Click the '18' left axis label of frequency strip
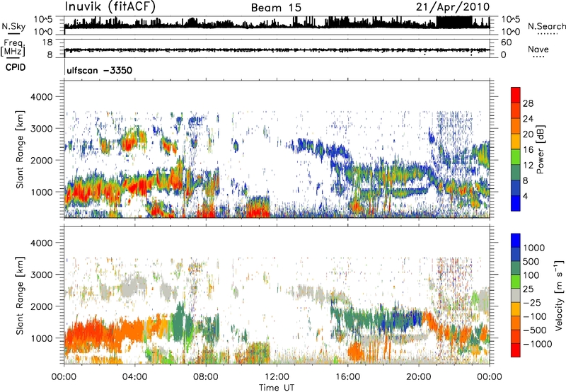The height and width of the screenshot is (392, 566). (47, 42)
